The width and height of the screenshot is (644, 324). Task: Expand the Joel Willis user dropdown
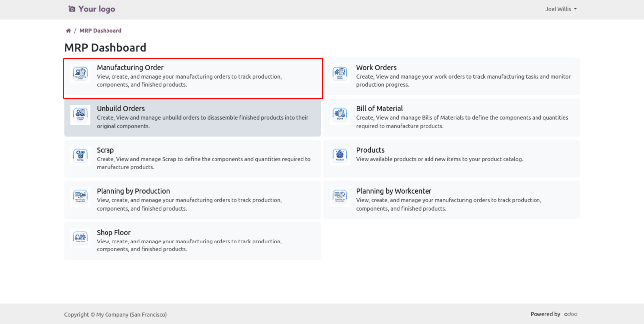561,9
